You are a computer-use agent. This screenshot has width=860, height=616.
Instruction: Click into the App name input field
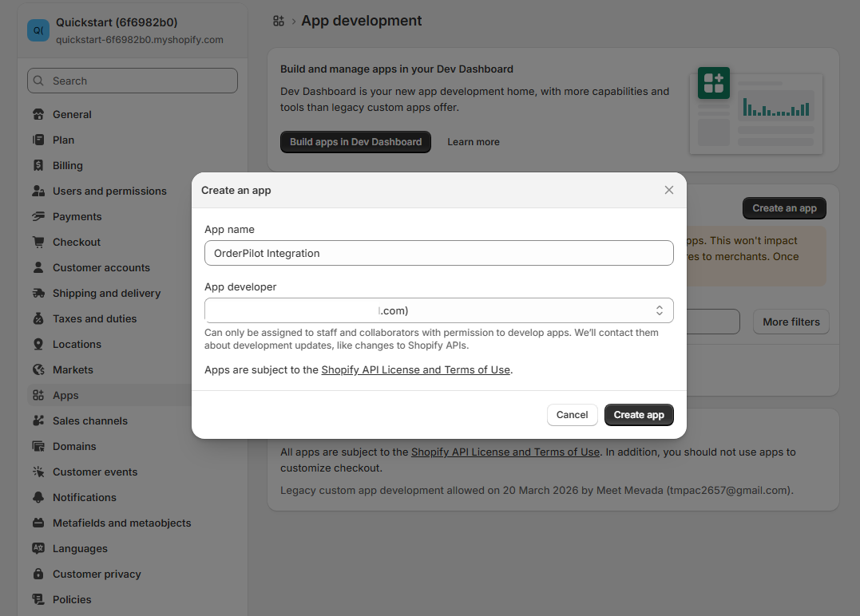point(438,253)
